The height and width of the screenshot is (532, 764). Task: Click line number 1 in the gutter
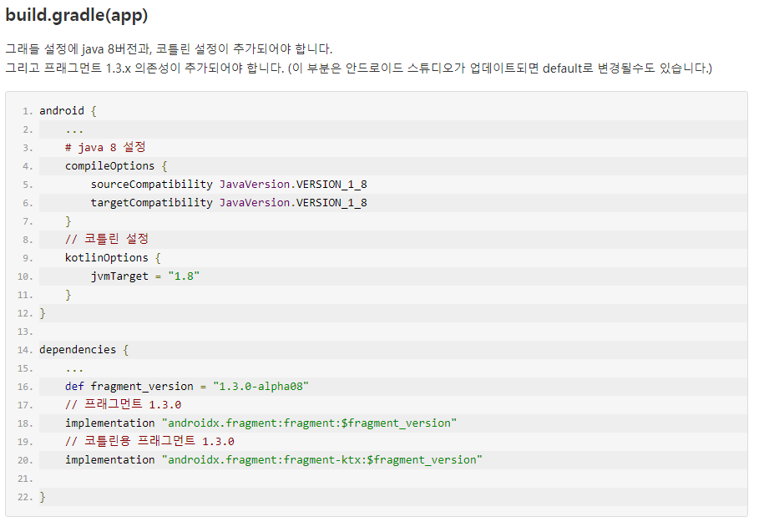[x=28, y=111]
